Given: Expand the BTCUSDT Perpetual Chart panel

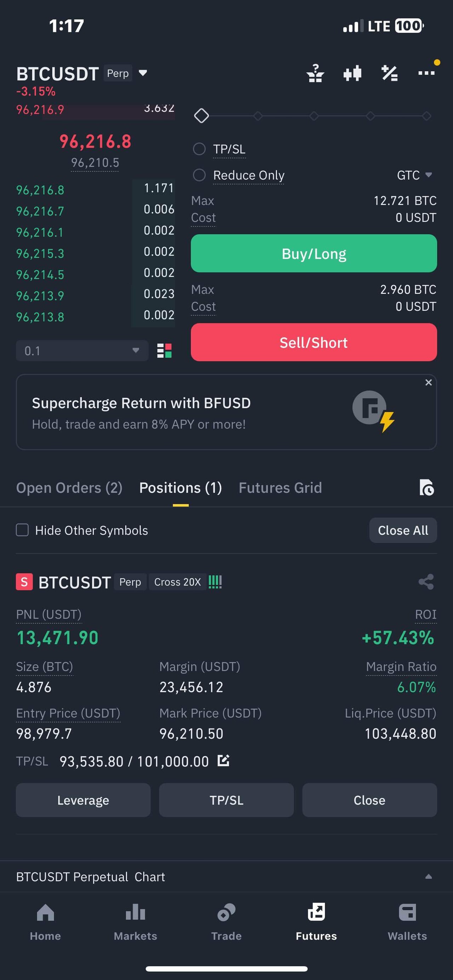Looking at the screenshot, I should coord(428,877).
